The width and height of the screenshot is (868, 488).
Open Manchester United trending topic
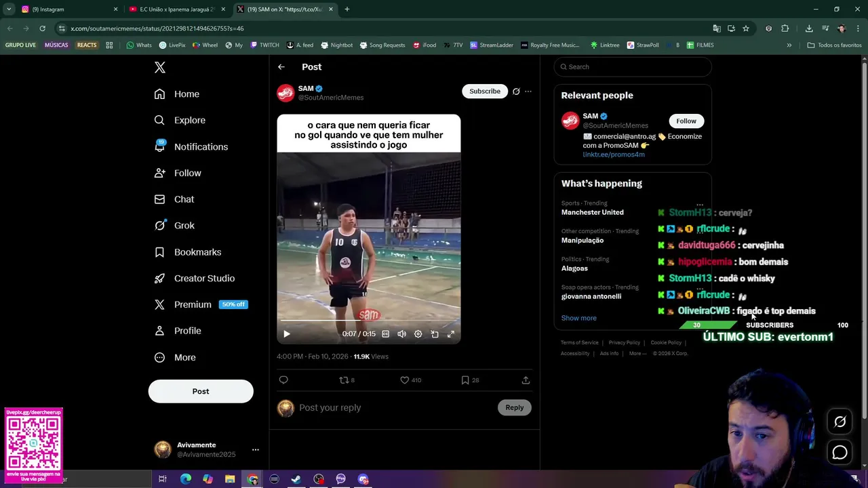(x=593, y=212)
